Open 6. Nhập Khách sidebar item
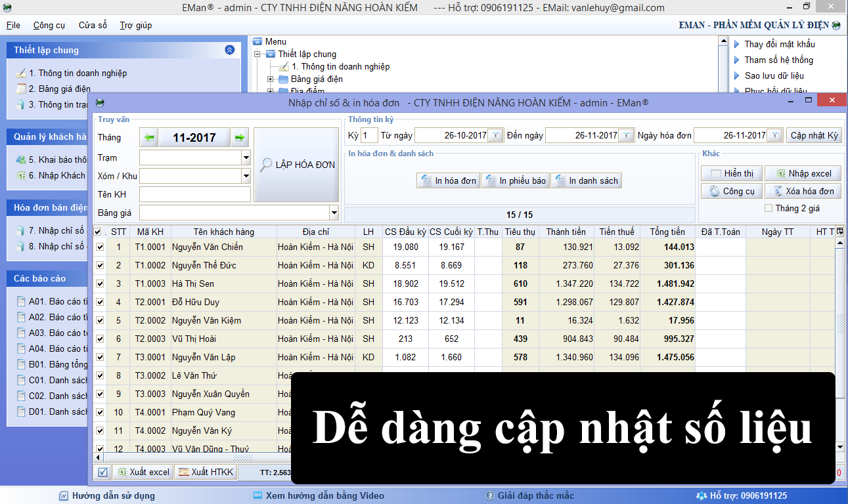The height and width of the screenshot is (504, 848). click(51, 175)
